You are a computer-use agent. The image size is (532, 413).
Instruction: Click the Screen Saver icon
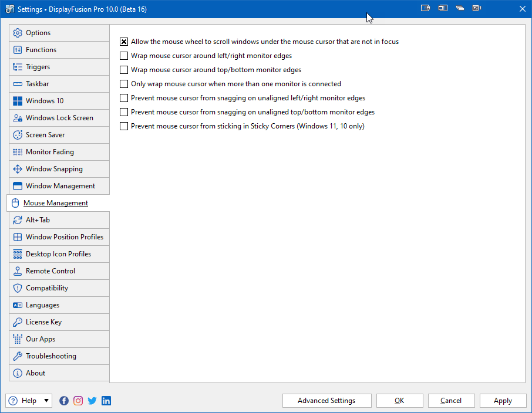[17, 134]
